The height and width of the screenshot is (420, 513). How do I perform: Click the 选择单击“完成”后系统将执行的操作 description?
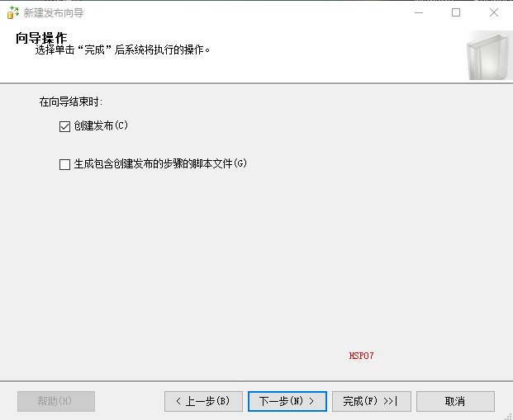tap(122, 50)
